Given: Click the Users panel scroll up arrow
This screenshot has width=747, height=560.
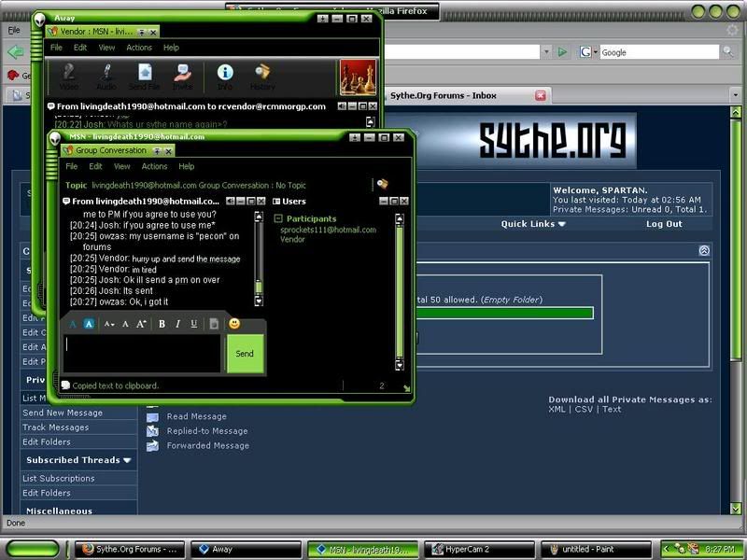Looking at the screenshot, I should click(400, 218).
